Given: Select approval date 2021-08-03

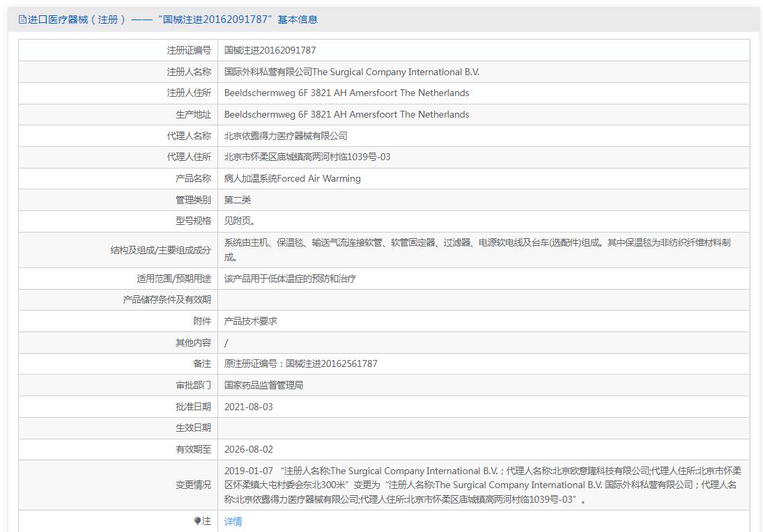Looking at the screenshot, I should pos(249,407).
